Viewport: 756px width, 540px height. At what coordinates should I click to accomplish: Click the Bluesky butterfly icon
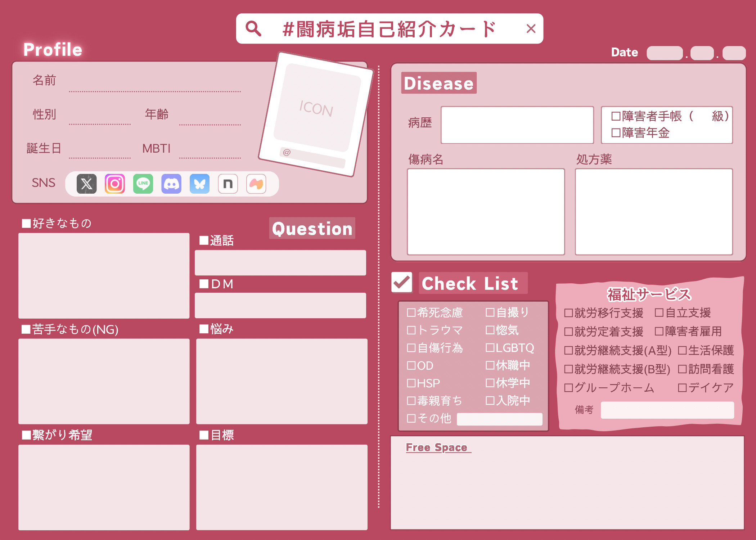(199, 184)
